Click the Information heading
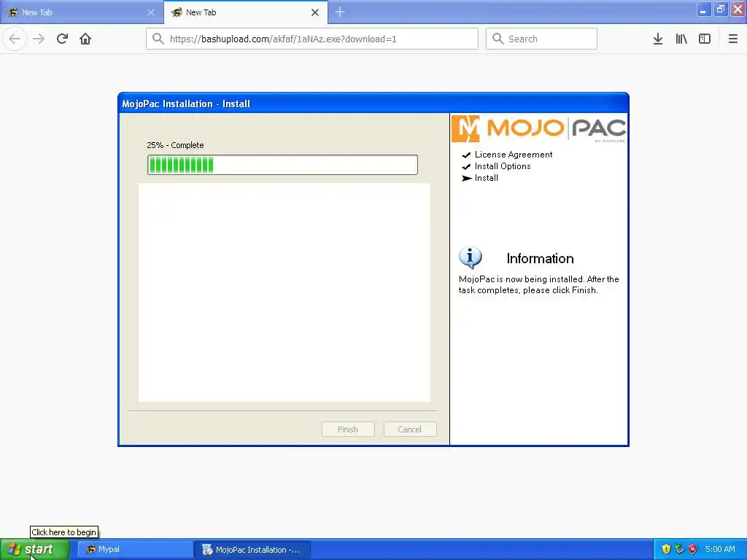Viewport: 747px width, 560px height. (540, 259)
